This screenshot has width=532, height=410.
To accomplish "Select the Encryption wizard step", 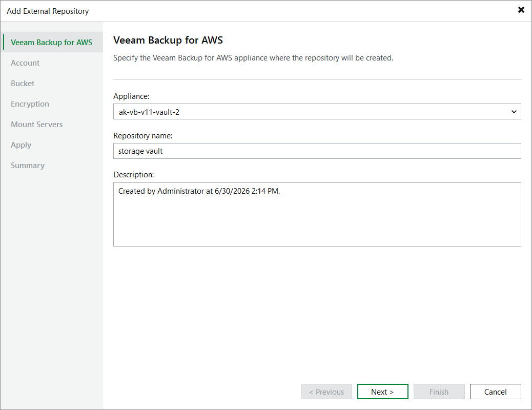I will point(30,104).
